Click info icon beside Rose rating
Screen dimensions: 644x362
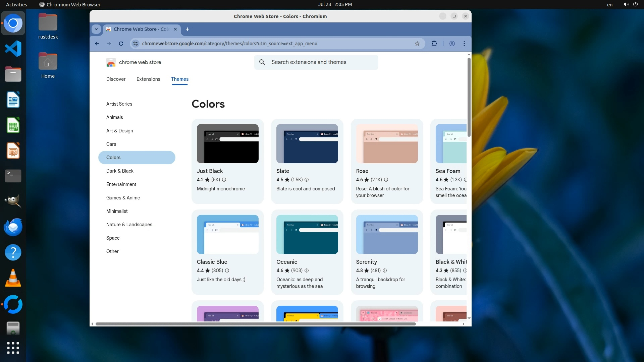[x=386, y=180]
